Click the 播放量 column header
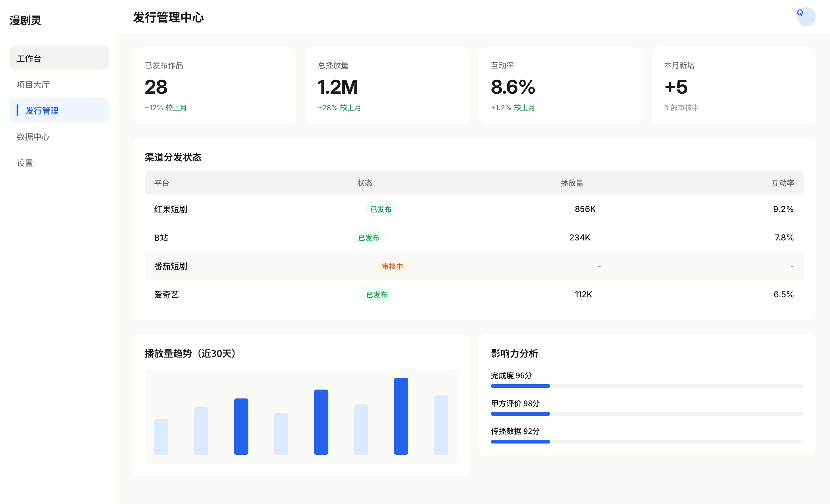 click(x=572, y=183)
